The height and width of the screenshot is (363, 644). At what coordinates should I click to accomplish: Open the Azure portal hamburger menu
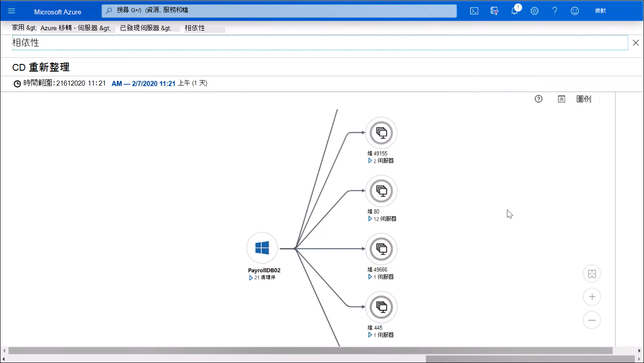click(12, 11)
